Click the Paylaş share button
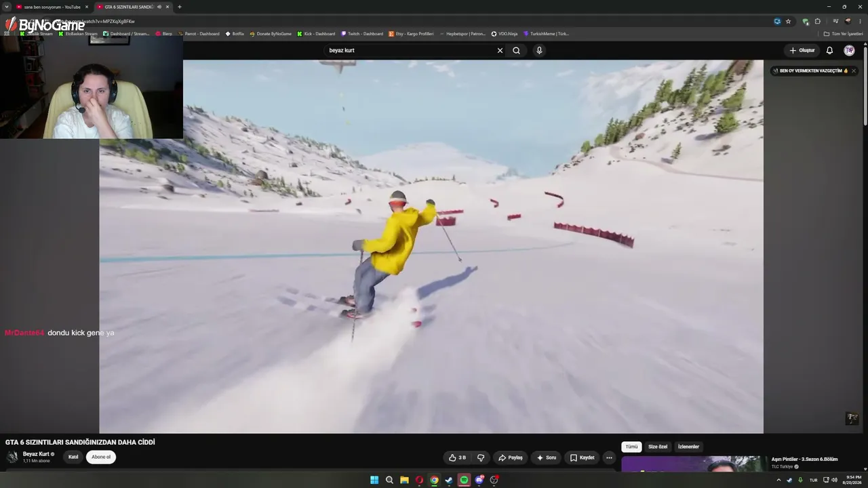Image resolution: width=868 pixels, height=488 pixels. click(x=511, y=457)
